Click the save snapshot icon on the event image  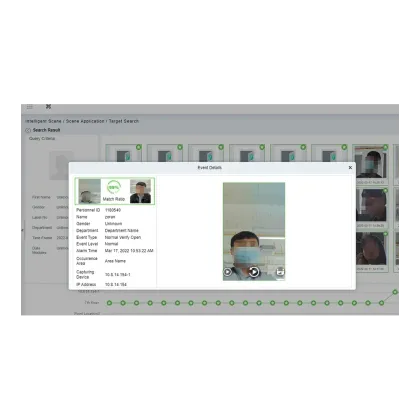tap(280, 272)
